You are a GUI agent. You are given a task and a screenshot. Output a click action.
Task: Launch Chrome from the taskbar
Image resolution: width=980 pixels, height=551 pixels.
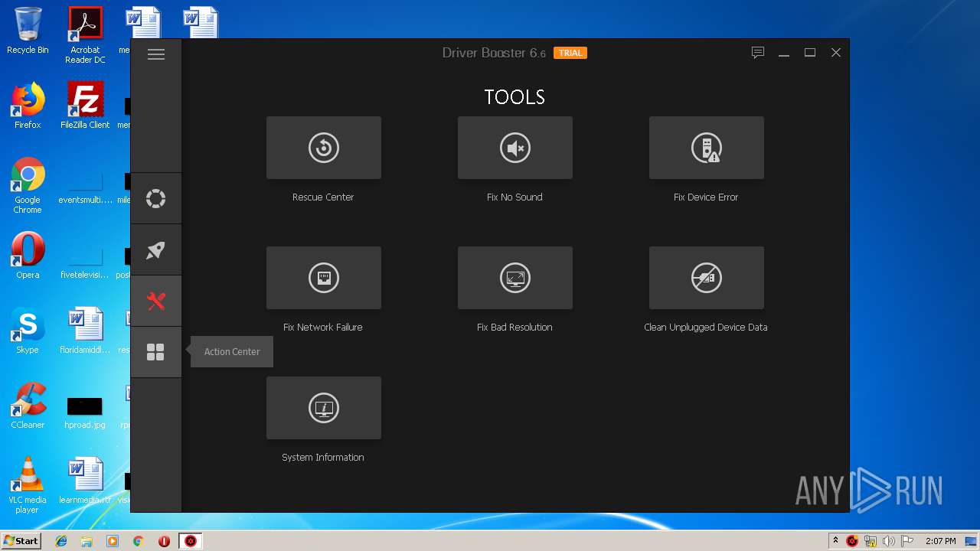[x=139, y=541]
